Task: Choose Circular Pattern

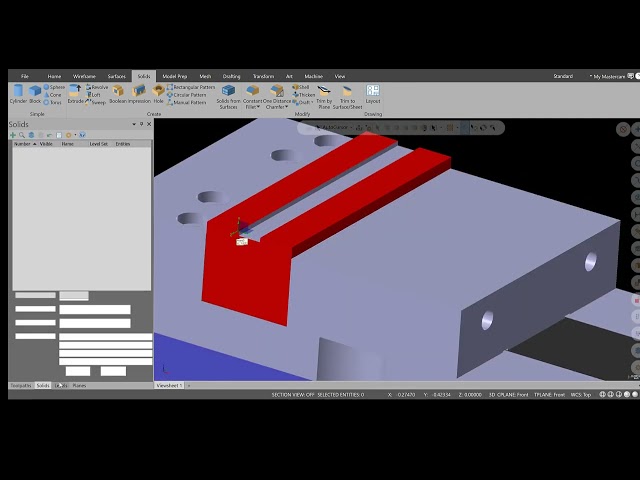Action: (x=187, y=95)
